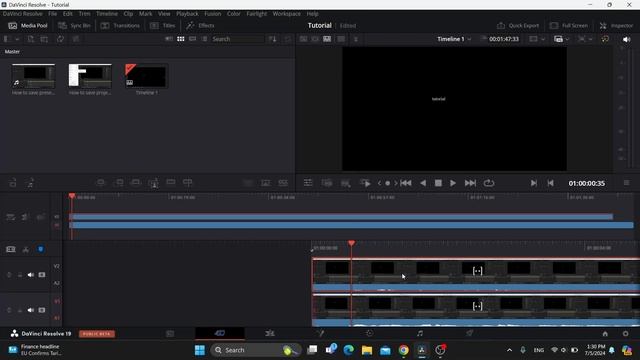The width and height of the screenshot is (640, 360).
Task: Mute track V2 with speaker icon
Action: 31,275
